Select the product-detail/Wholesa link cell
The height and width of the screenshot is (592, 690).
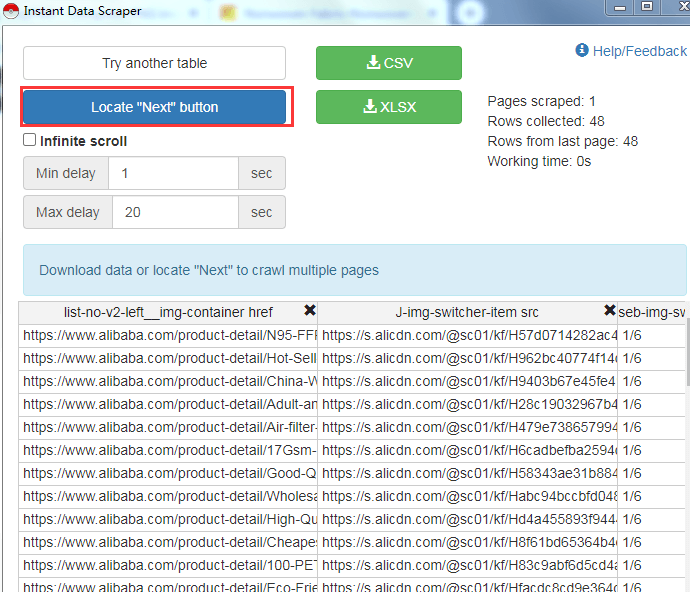pyautogui.click(x=168, y=496)
